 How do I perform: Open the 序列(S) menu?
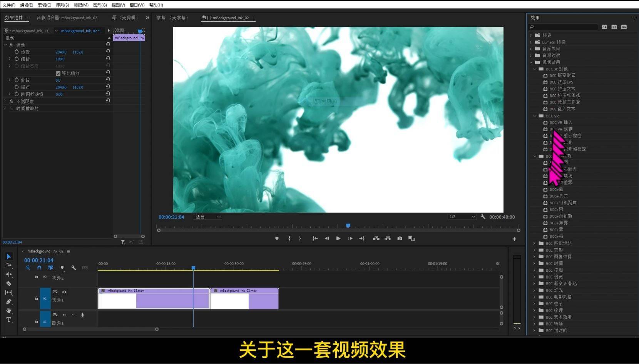point(62,5)
